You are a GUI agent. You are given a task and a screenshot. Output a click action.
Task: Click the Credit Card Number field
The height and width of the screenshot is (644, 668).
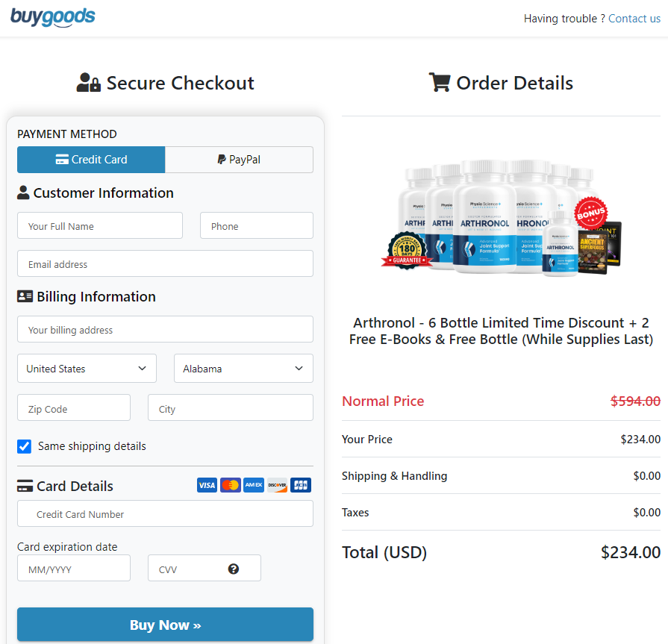pyautogui.click(x=165, y=513)
